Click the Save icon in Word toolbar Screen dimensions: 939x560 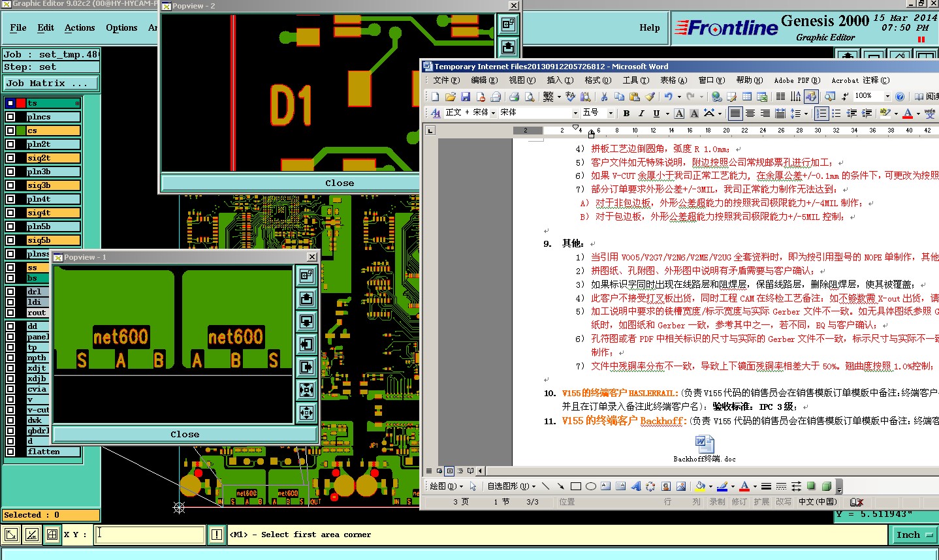[466, 97]
